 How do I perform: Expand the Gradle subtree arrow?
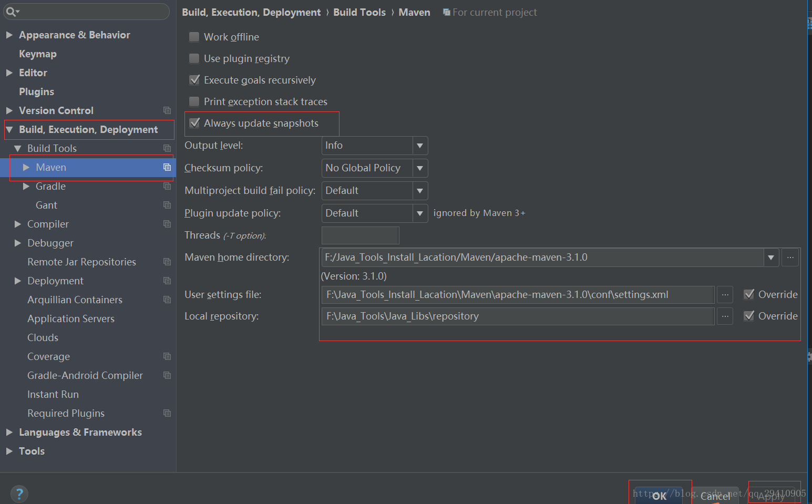tap(26, 186)
